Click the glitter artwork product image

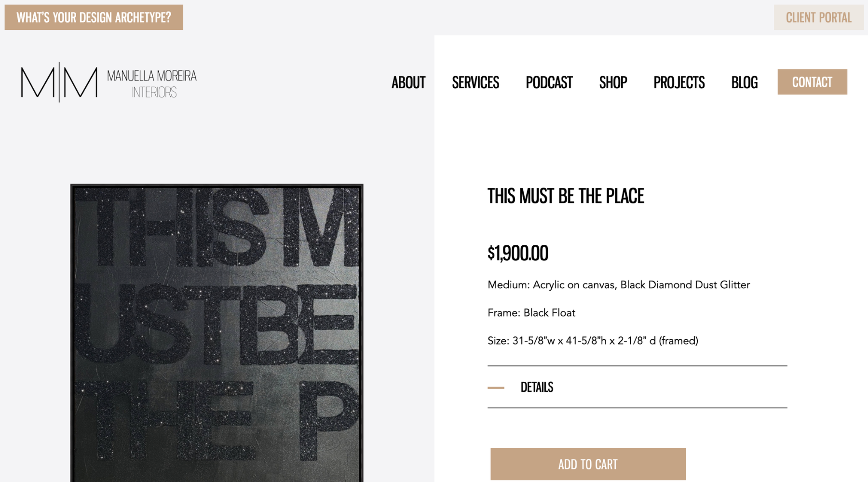217,333
